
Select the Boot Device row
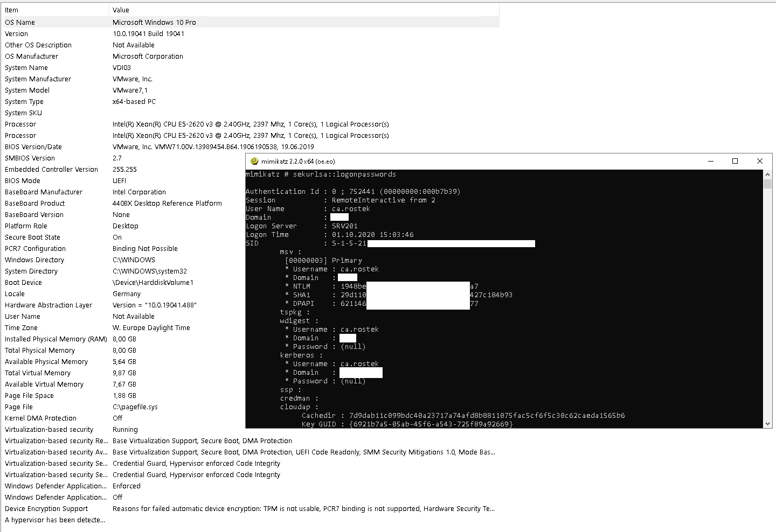pyautogui.click(x=123, y=282)
